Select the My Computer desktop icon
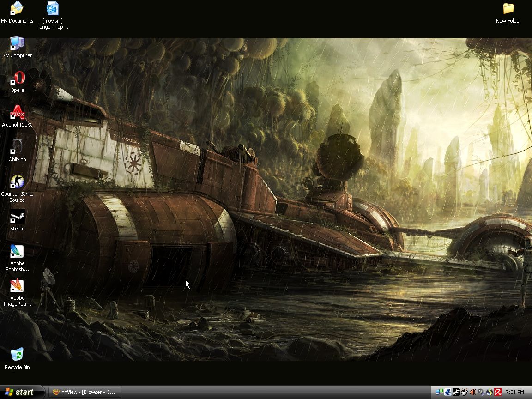This screenshot has height=399, width=532. (x=17, y=47)
